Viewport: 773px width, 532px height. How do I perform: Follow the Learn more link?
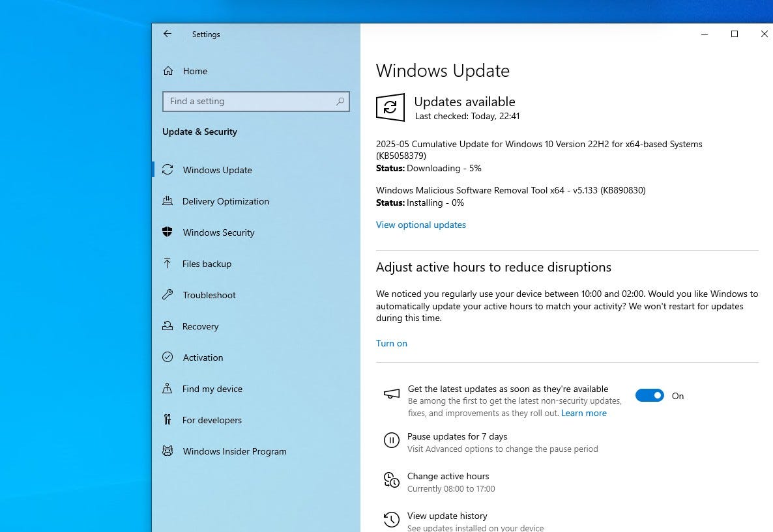pyautogui.click(x=584, y=413)
